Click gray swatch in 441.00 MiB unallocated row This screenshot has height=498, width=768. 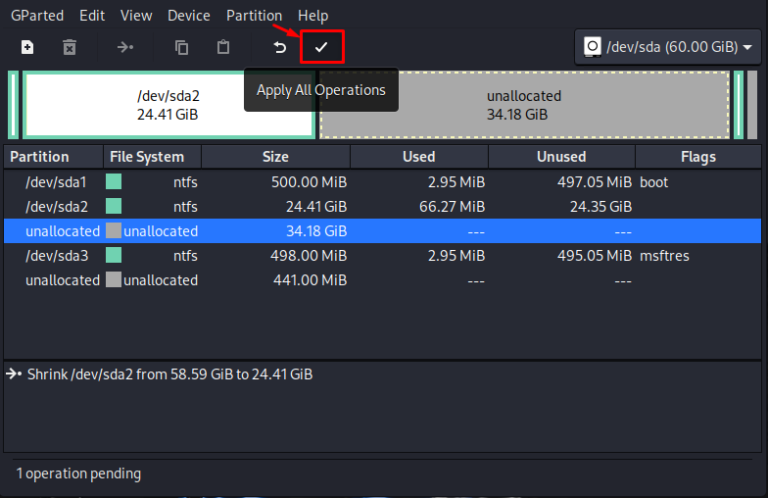point(114,280)
